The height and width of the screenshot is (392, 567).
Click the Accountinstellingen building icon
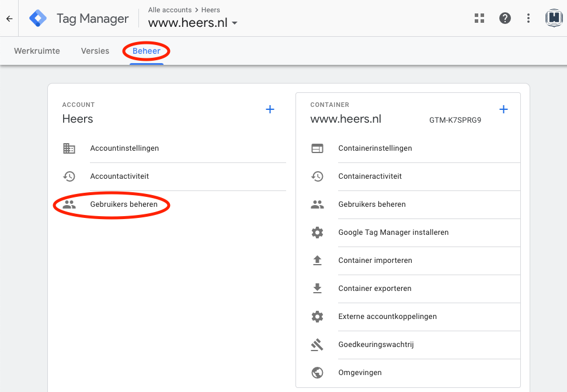pyautogui.click(x=69, y=148)
